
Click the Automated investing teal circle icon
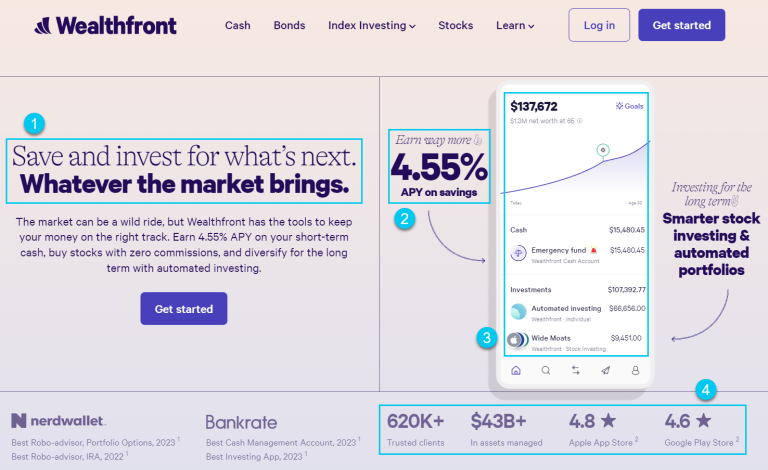[518, 311]
